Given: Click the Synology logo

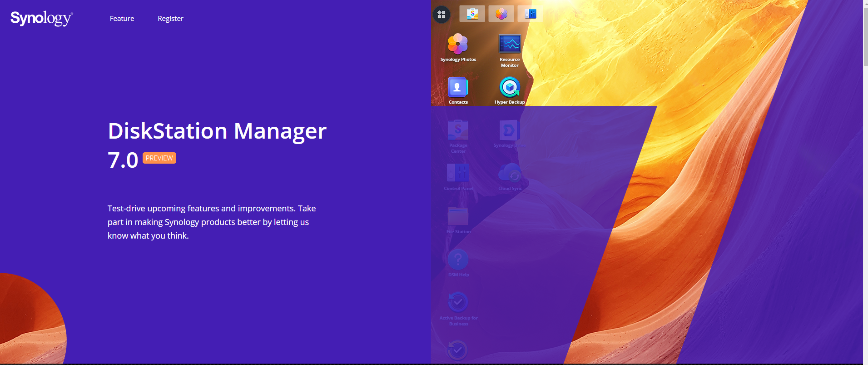Looking at the screenshot, I should [41, 18].
